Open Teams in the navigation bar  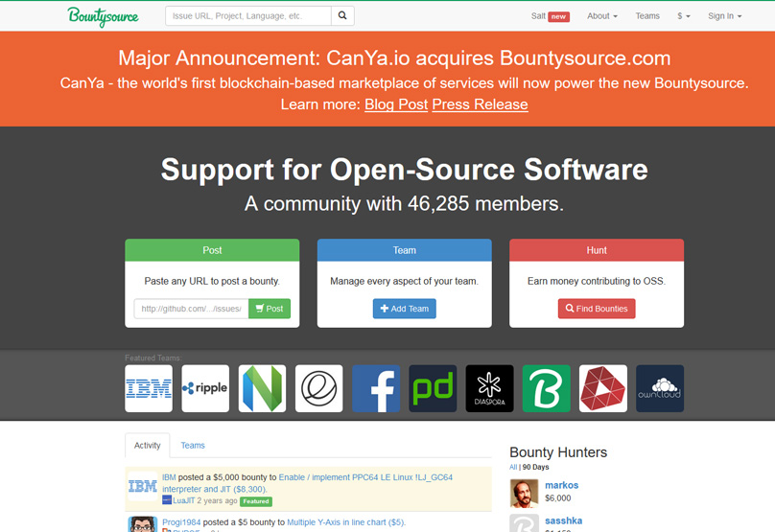[647, 15]
